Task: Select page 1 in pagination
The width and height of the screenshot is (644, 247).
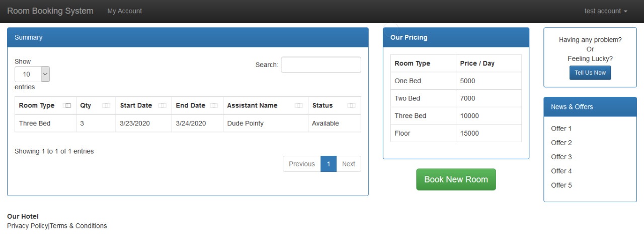Action: point(328,164)
